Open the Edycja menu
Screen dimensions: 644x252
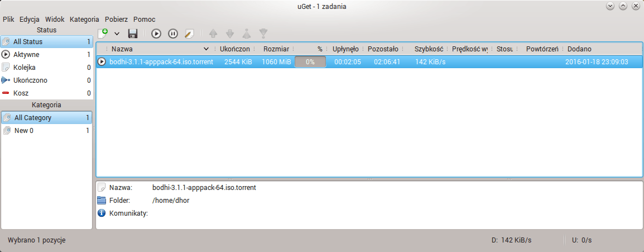pyautogui.click(x=30, y=20)
